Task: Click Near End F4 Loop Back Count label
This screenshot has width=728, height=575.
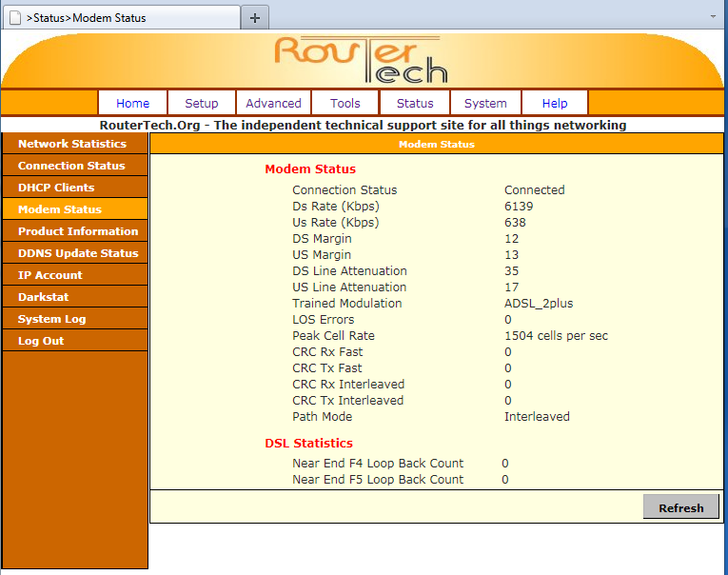Action: point(378,463)
